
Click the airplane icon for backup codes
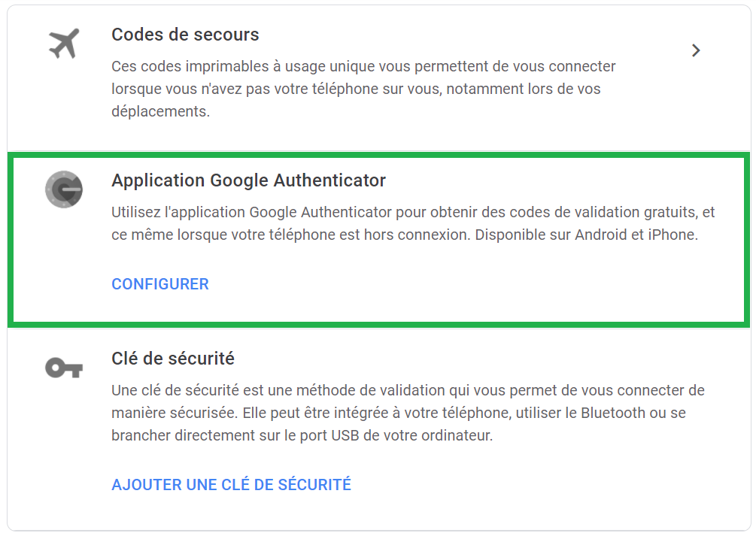click(x=64, y=44)
